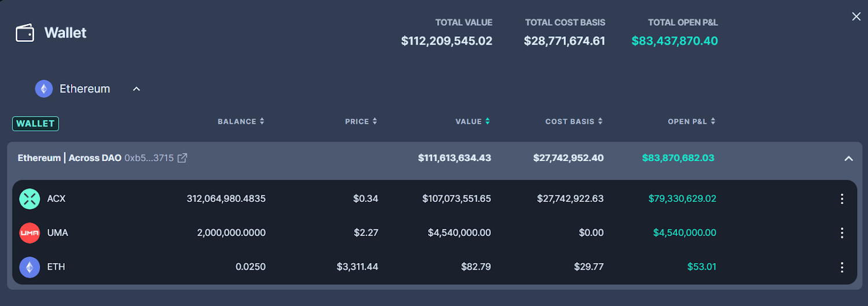Collapse the Across DAO wallet row
The width and height of the screenshot is (868, 306).
tap(848, 158)
